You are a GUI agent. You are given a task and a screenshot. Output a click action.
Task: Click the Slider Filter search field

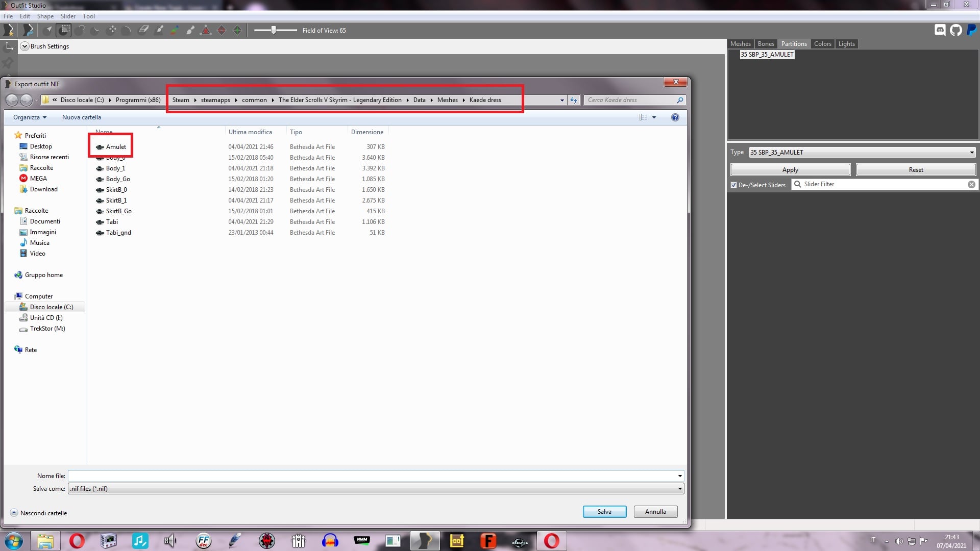tap(885, 185)
